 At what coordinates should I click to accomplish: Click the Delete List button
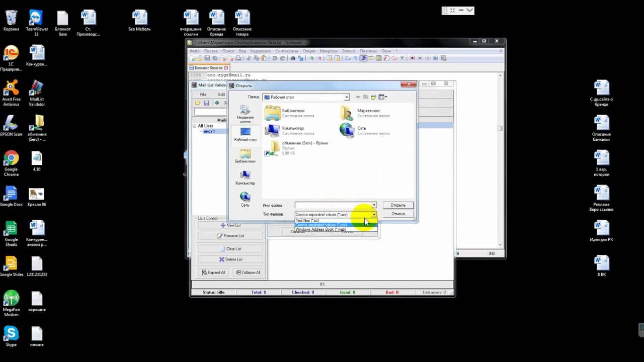point(230,259)
